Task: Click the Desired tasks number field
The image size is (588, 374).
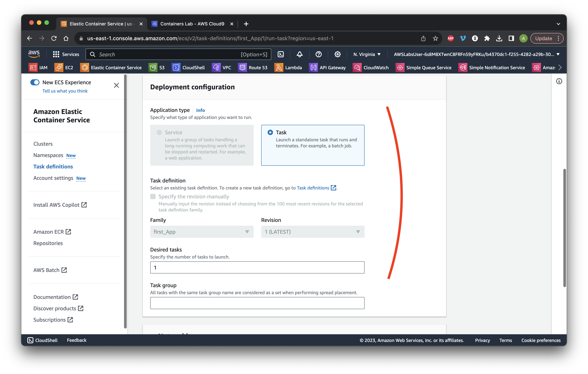Action: point(257,268)
